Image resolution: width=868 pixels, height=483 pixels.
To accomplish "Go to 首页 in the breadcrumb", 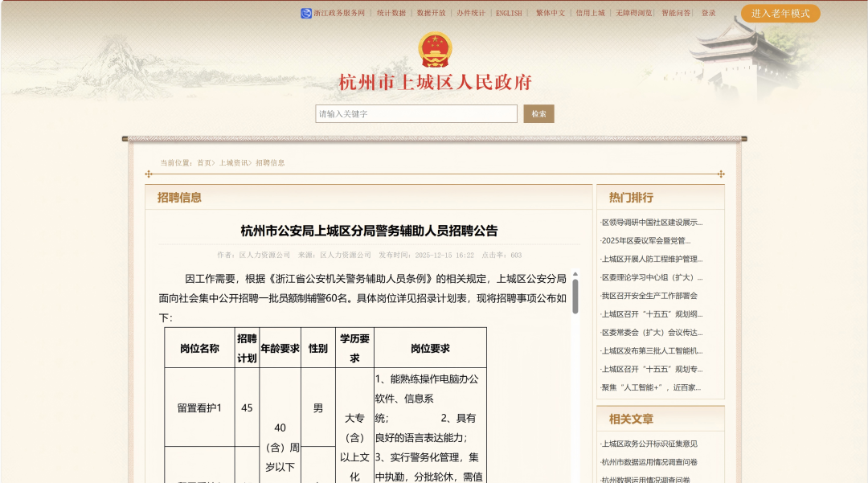I will pos(204,163).
